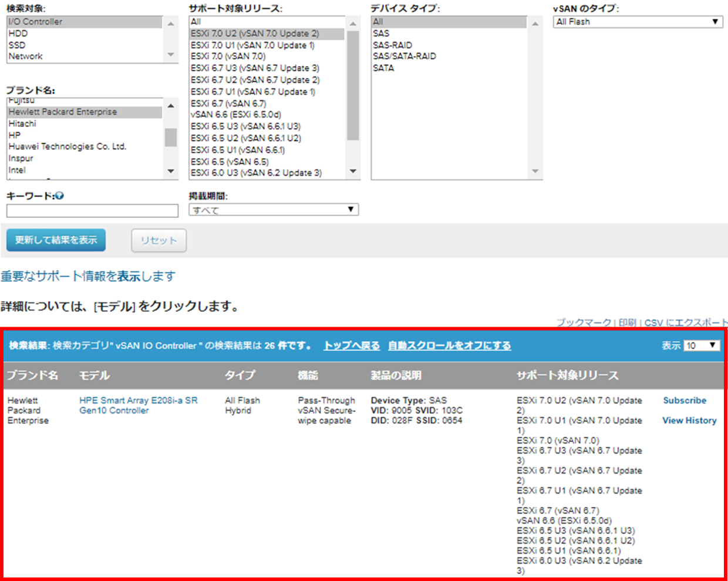Click the keyword input field
728x581 pixels.
click(92, 210)
